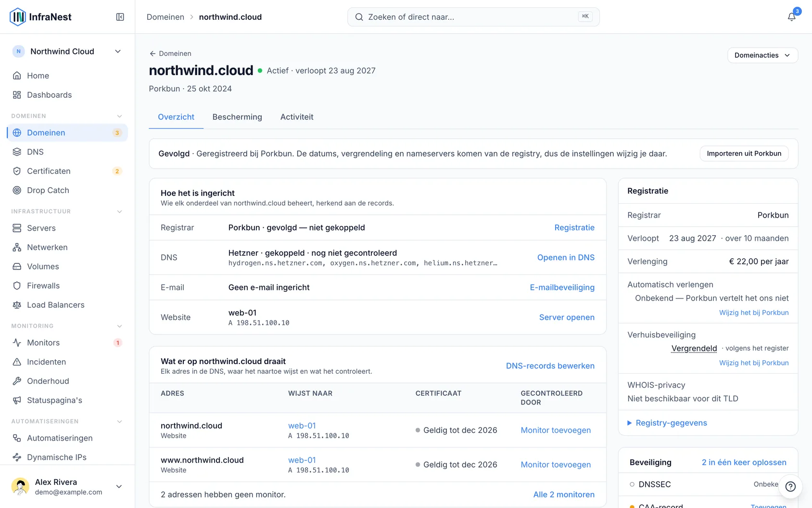Switch to the Overzicht tab
Viewport: 812px width, 508px height.
coord(176,117)
